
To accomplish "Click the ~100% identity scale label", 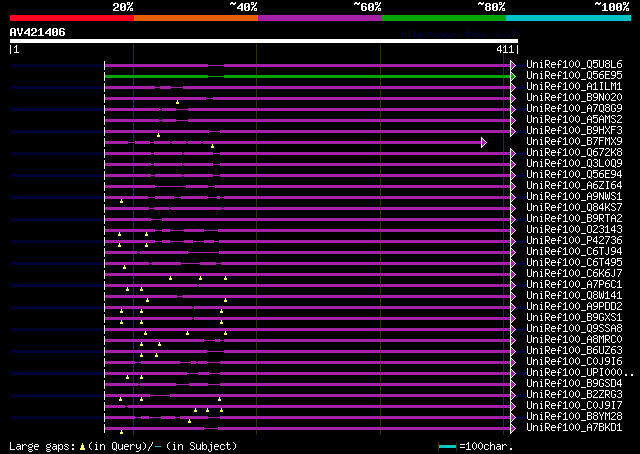I will [x=612, y=7].
